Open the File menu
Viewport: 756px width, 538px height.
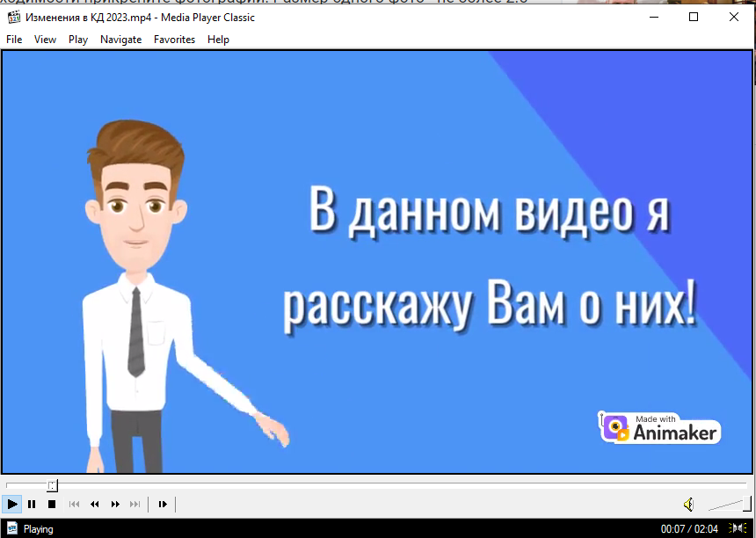click(x=14, y=39)
